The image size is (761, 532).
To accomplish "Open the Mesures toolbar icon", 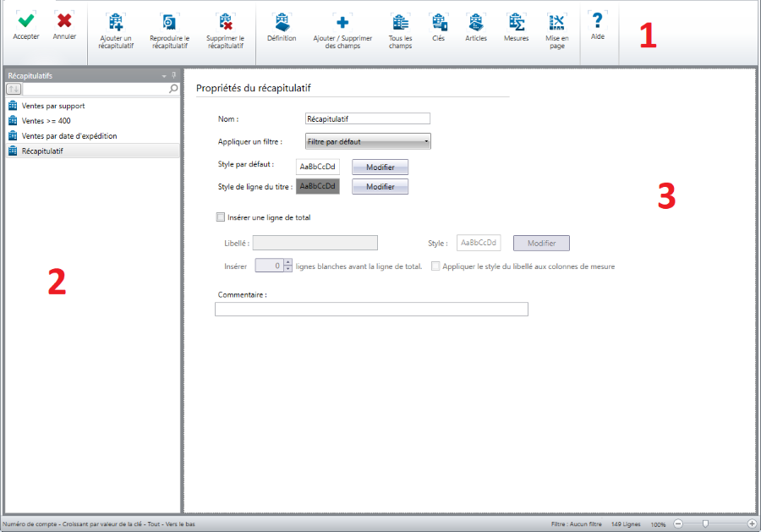I will point(516,22).
